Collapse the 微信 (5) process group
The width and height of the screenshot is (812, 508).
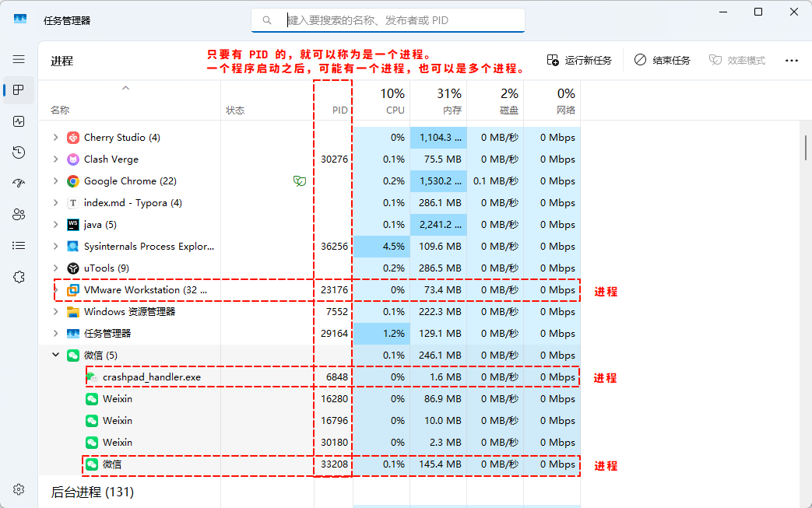pyautogui.click(x=55, y=356)
